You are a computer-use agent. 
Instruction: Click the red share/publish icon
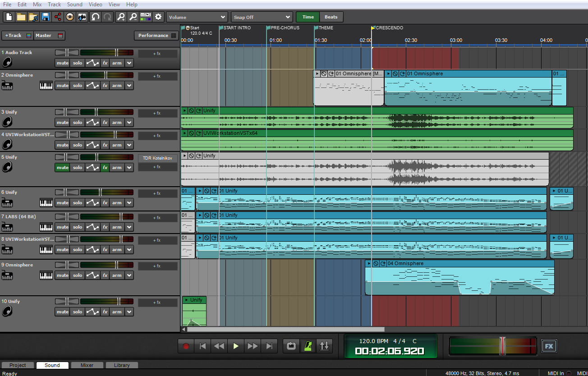tap(57, 17)
